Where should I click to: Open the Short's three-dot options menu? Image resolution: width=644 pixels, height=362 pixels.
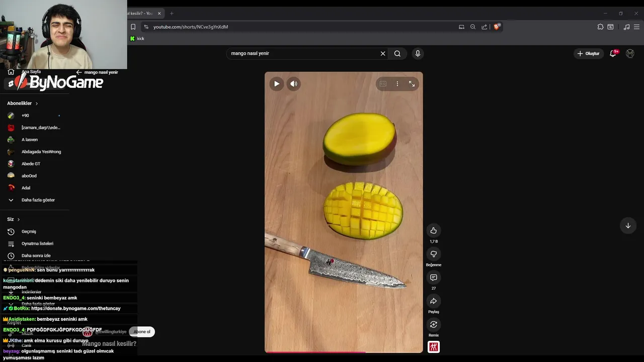click(x=397, y=84)
